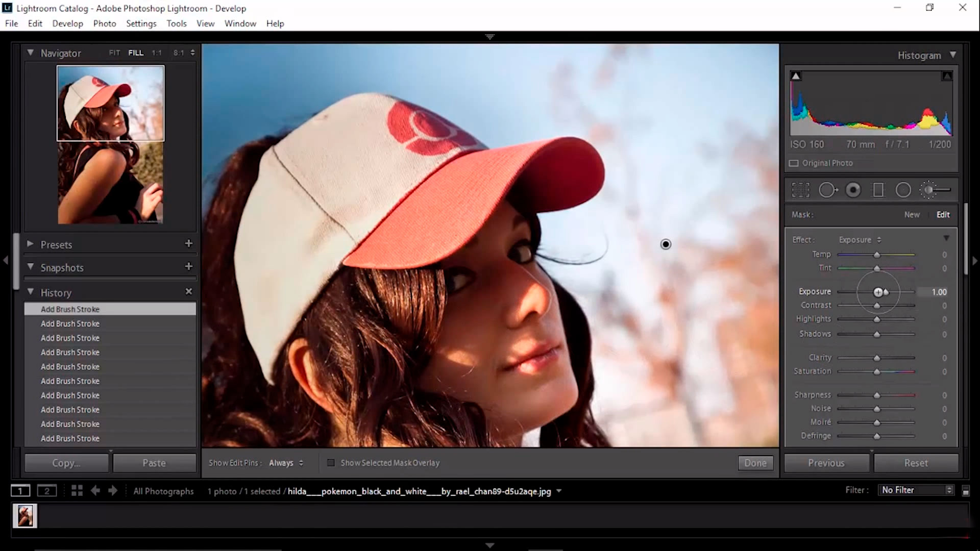Screen dimensions: 980x551
Task: Expand the History panel actions list
Action: pyautogui.click(x=31, y=292)
